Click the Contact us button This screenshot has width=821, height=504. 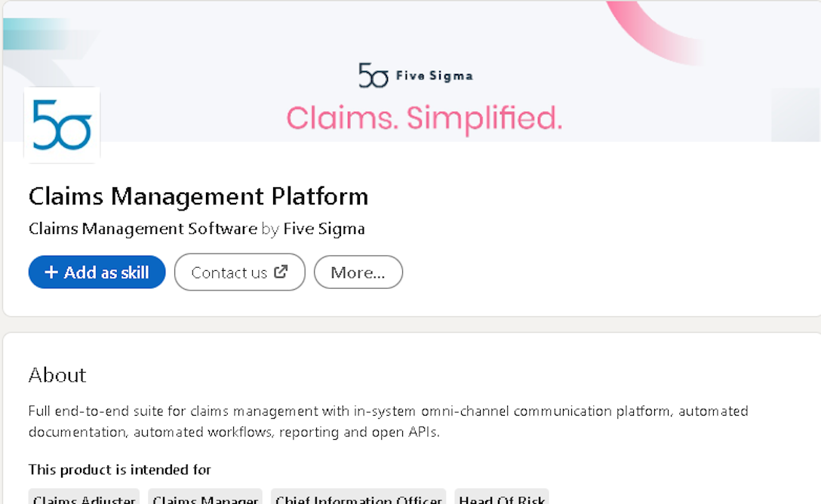tap(239, 272)
